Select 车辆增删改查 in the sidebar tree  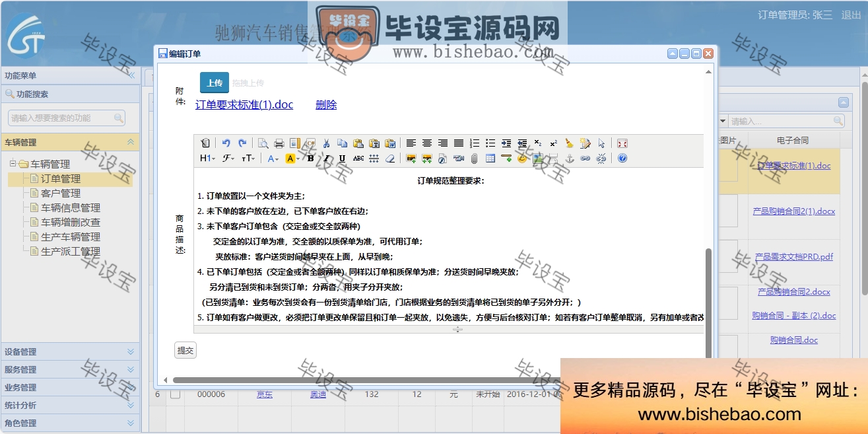click(71, 222)
